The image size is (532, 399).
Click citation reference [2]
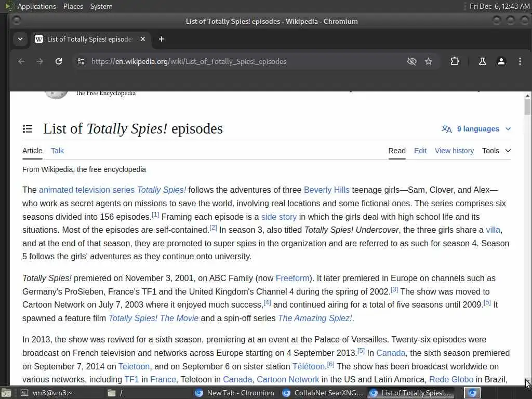point(212,228)
